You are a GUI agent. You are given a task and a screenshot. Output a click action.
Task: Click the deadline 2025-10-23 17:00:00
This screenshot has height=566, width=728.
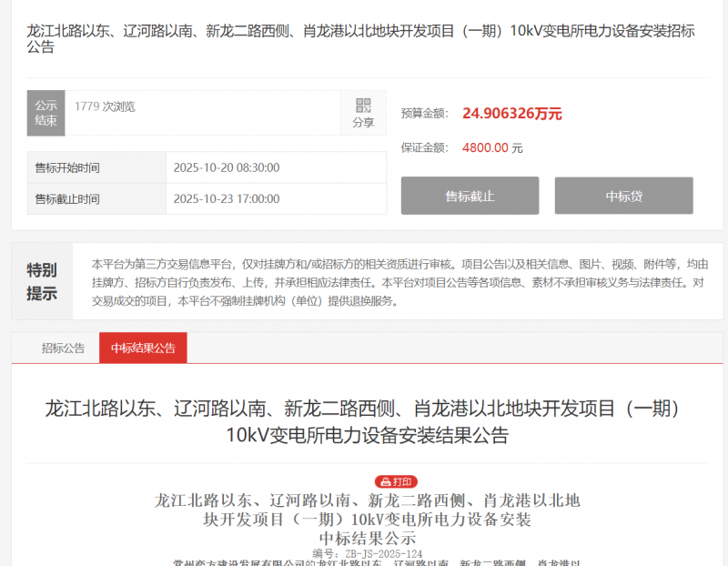(226, 198)
